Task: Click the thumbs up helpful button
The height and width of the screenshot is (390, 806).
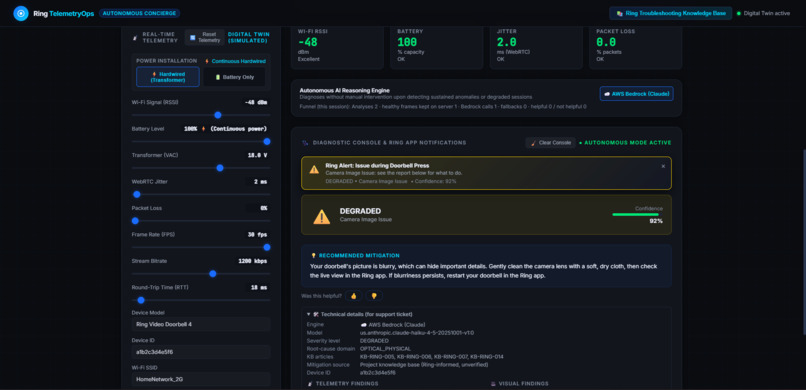Action: pos(354,296)
